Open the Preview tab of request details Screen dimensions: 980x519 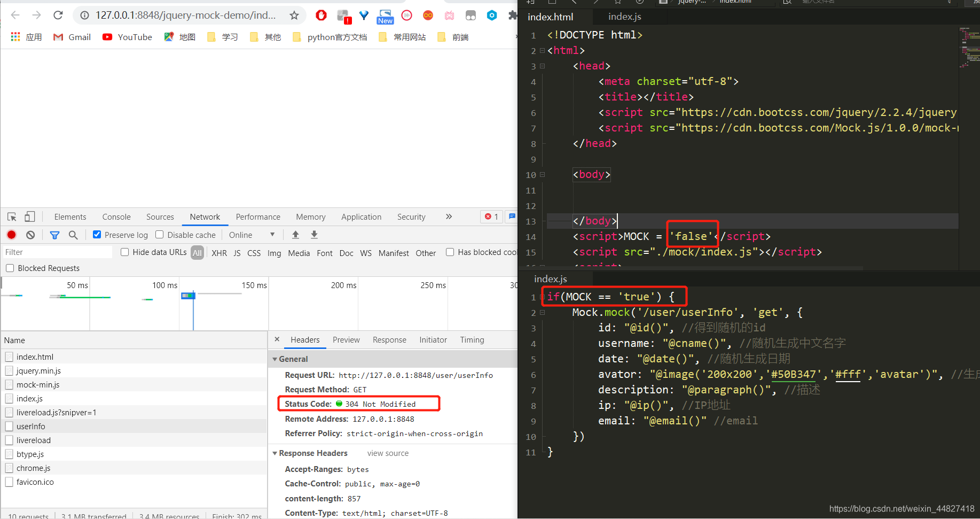pyautogui.click(x=346, y=340)
